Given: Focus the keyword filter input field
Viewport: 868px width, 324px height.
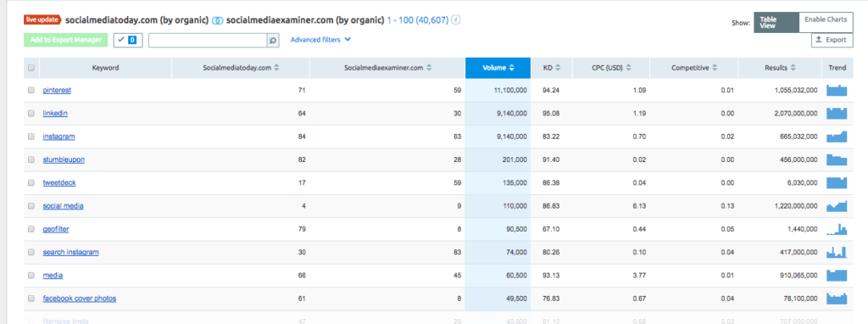Looking at the screenshot, I should point(209,41).
